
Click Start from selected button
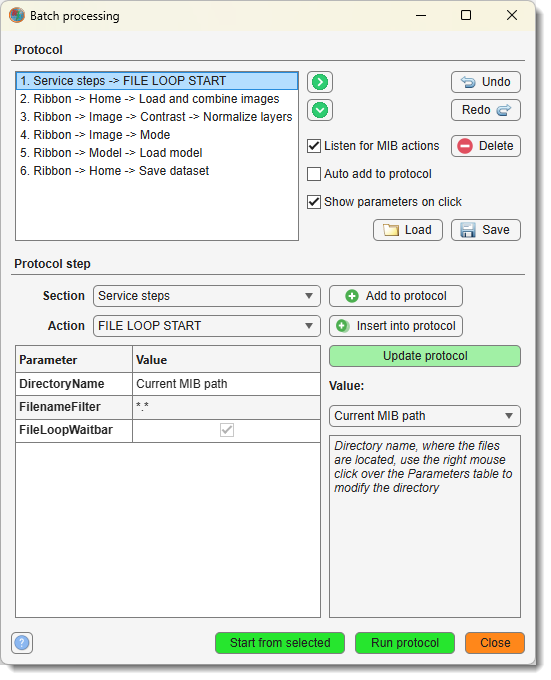tap(280, 643)
